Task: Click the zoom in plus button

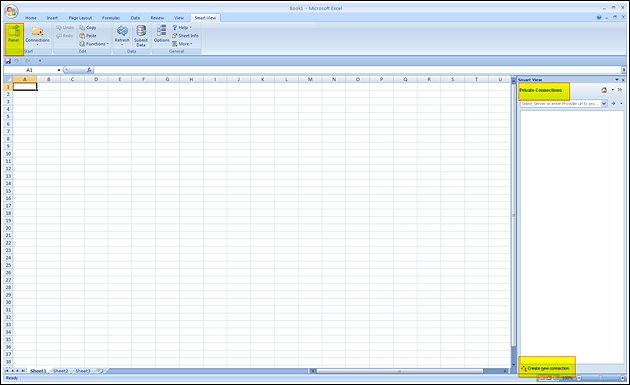Action: (622, 378)
